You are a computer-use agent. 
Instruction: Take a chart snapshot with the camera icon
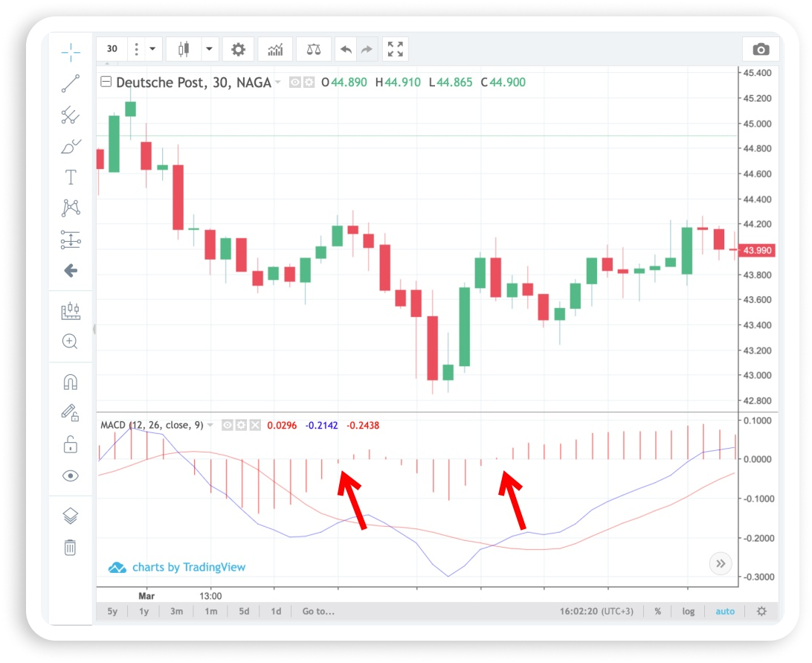pyautogui.click(x=761, y=48)
